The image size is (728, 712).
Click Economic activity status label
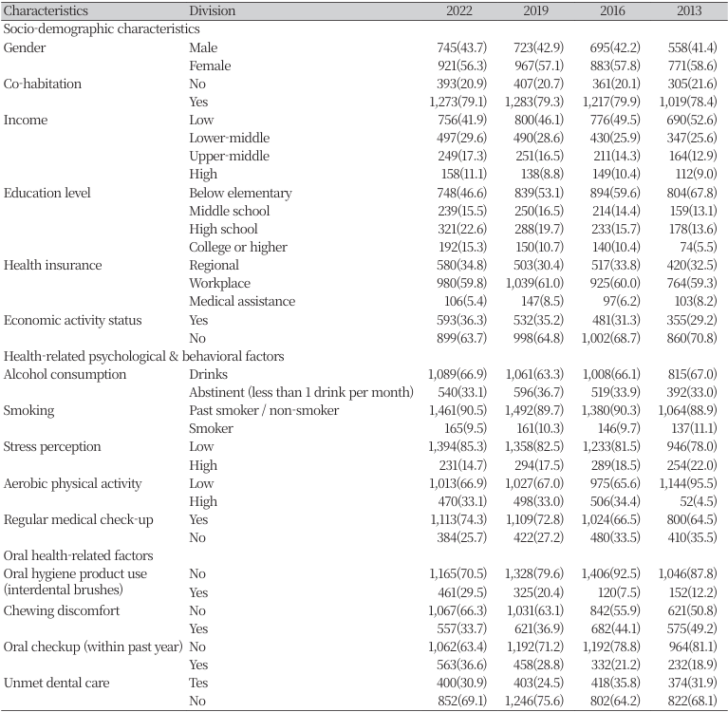click(x=72, y=321)
